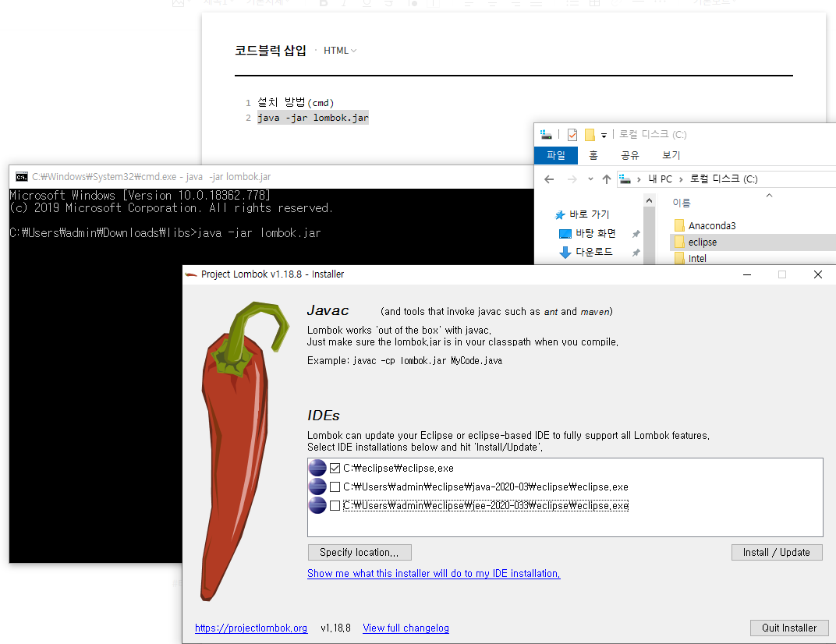The image size is (836, 644).
Task: Click code line 설치 방법(cmd)
Action: (296, 102)
